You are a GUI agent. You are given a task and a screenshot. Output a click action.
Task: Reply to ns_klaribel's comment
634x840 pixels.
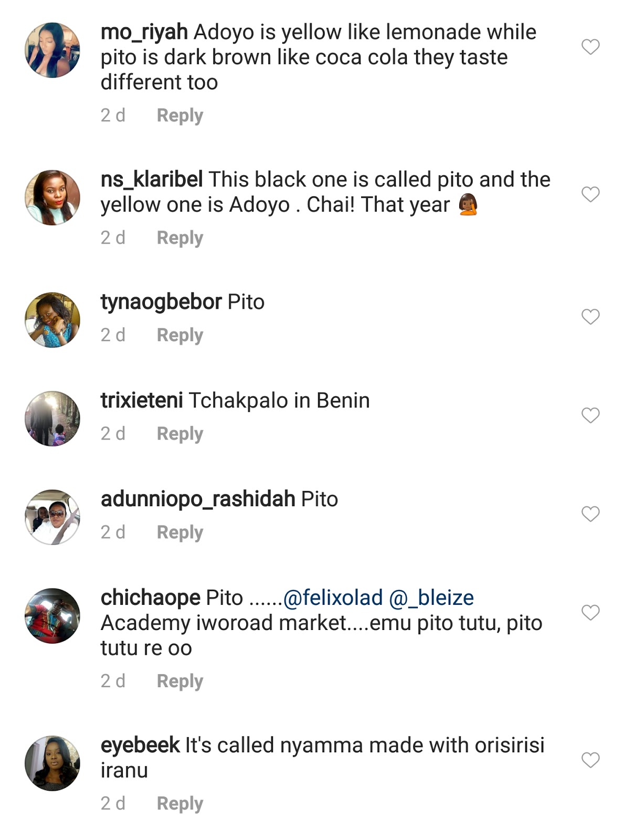coord(179,238)
